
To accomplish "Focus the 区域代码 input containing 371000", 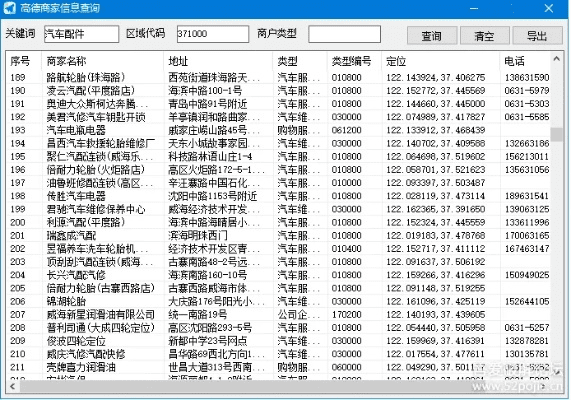I will [213, 34].
